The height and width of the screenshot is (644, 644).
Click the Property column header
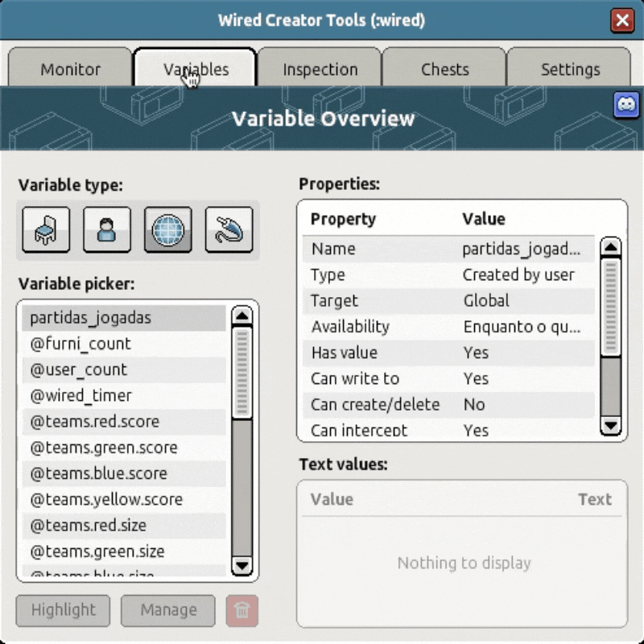tap(343, 219)
